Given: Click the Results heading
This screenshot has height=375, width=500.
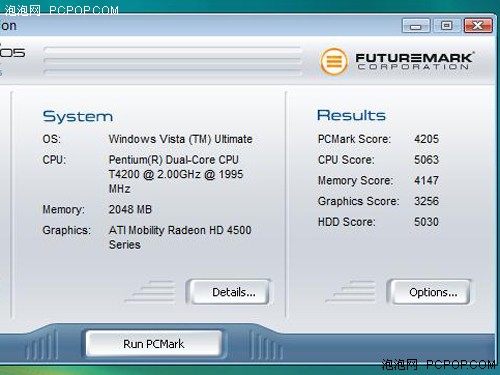Looking at the screenshot, I should click(351, 115).
